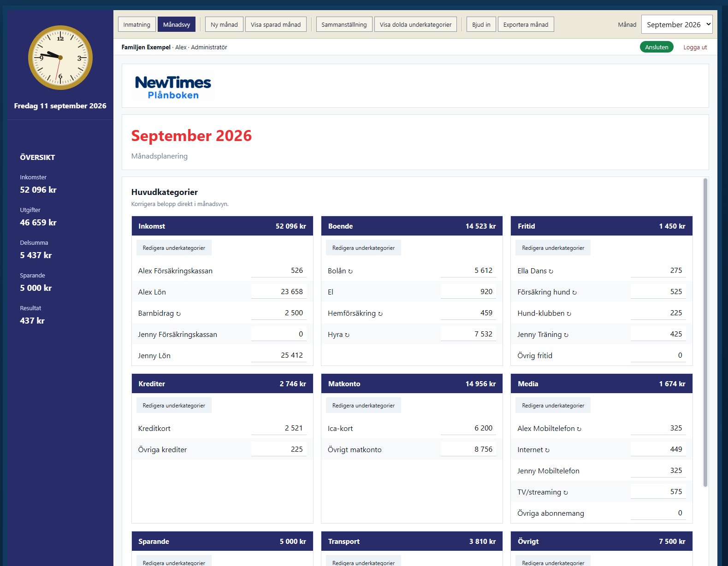Click the analog clock widget
This screenshot has height=566, width=728.
[x=60, y=58]
